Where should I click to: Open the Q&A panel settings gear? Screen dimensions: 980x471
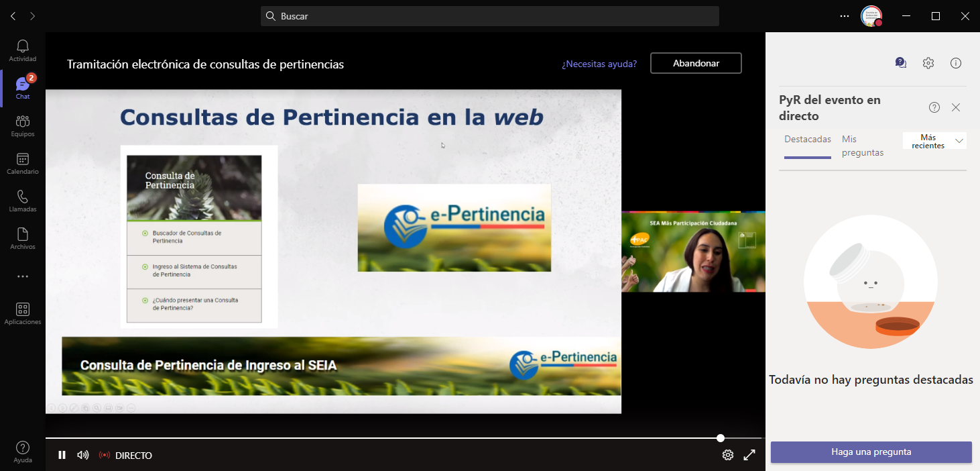tap(928, 63)
